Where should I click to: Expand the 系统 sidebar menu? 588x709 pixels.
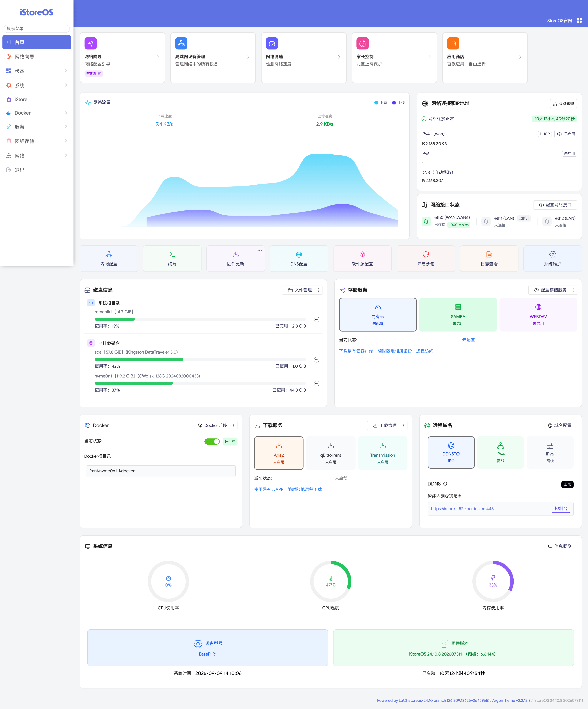pyautogui.click(x=37, y=85)
